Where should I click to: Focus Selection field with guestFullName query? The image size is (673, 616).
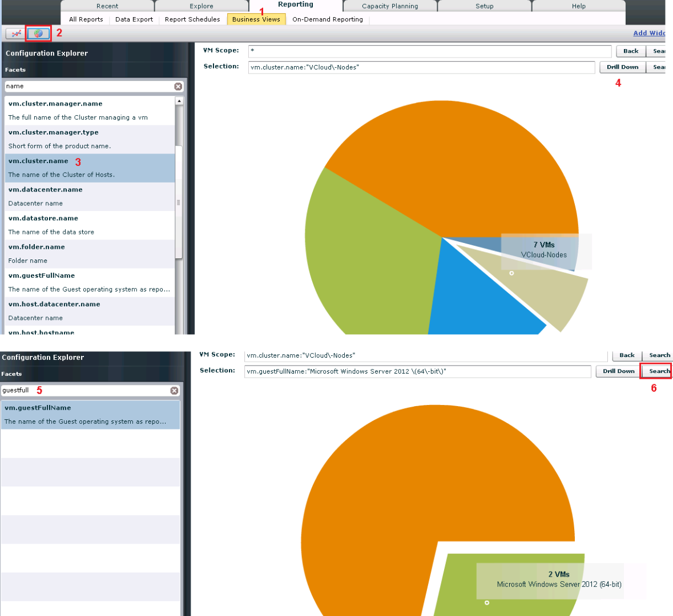coord(418,371)
